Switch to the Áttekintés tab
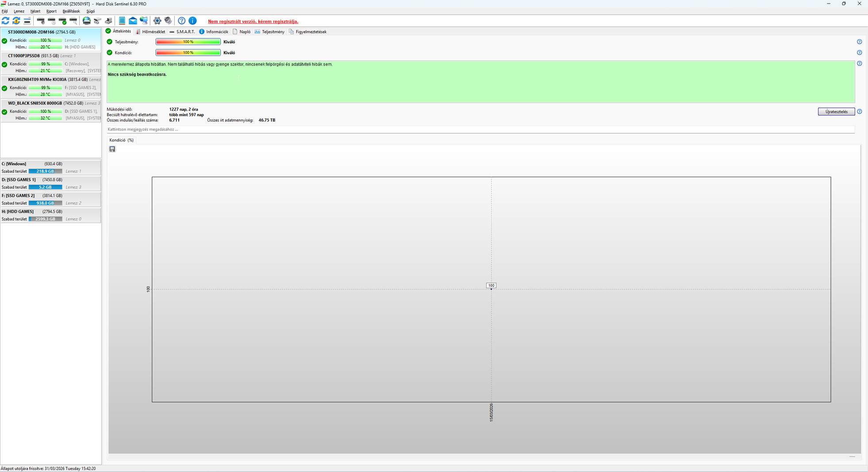Viewport: 868px width, 472px height. [119, 31]
